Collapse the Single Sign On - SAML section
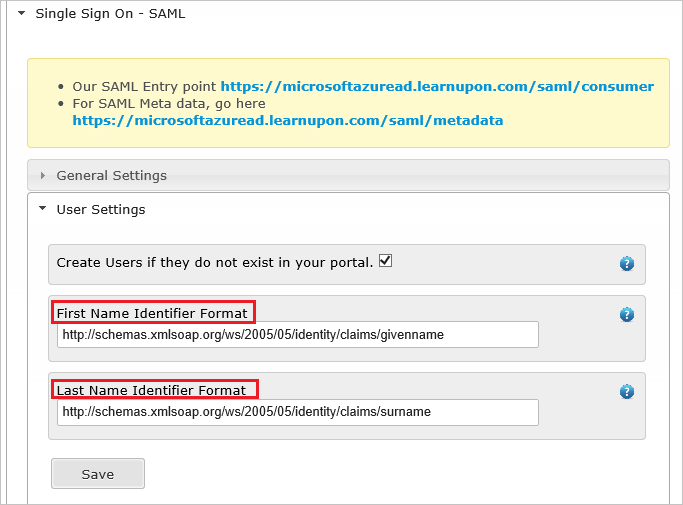Screen dimensions: 683x505 [x=21, y=14]
